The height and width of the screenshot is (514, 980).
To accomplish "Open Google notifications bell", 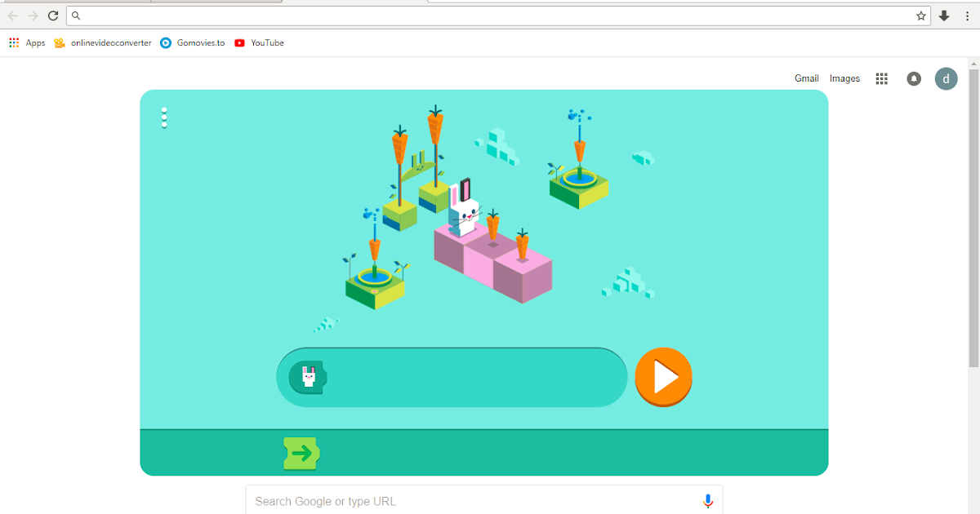I will (x=913, y=78).
